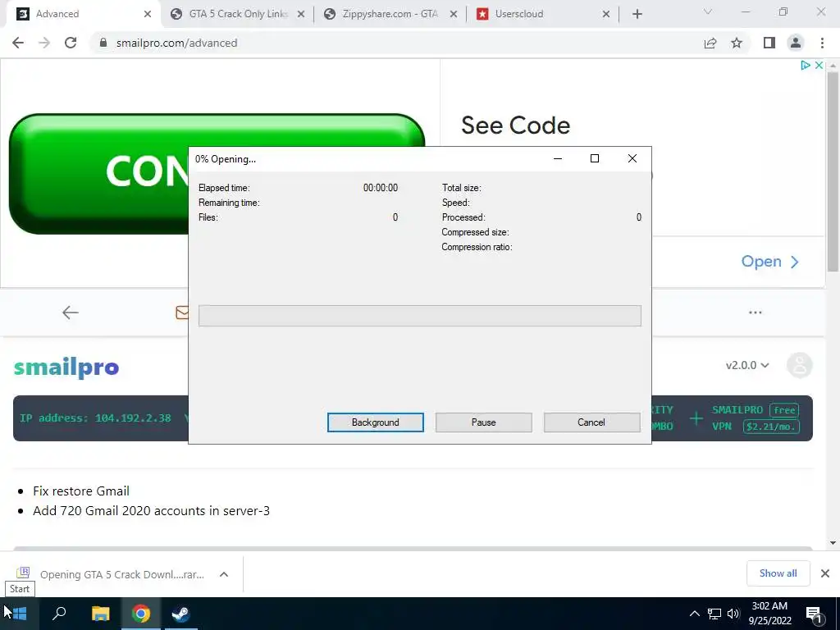The height and width of the screenshot is (630, 840).
Task: Open the network tray icon
Action: [x=714, y=614]
